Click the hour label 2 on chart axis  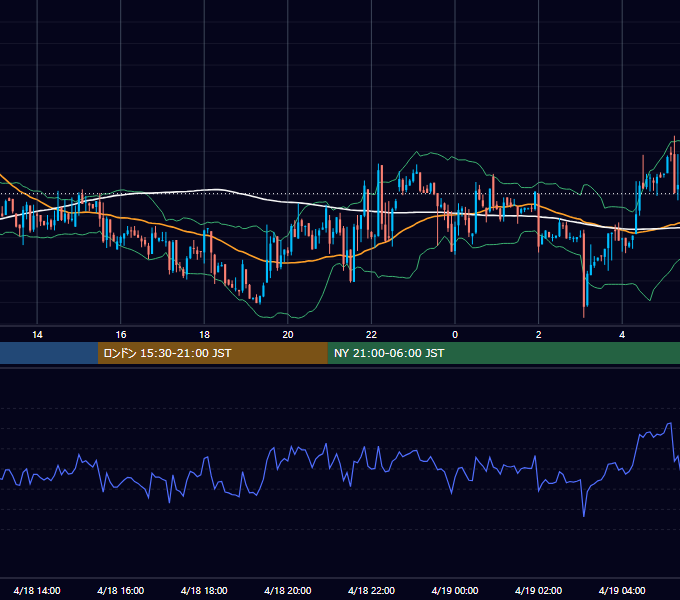point(539,335)
